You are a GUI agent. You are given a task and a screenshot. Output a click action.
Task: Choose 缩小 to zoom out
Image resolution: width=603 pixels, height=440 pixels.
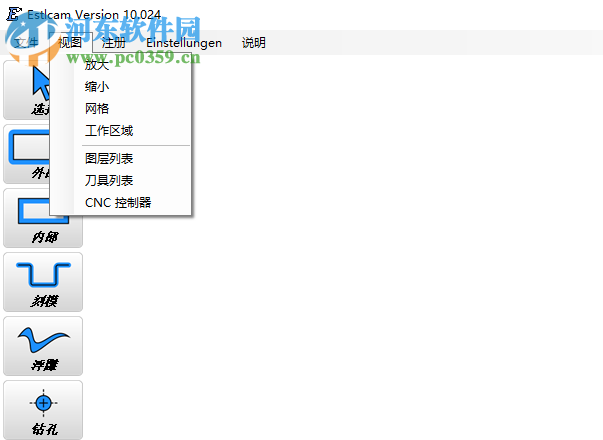[121, 87]
